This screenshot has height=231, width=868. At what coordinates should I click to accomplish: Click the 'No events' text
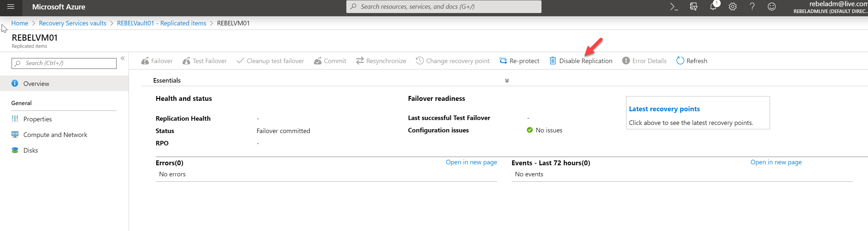(529, 174)
